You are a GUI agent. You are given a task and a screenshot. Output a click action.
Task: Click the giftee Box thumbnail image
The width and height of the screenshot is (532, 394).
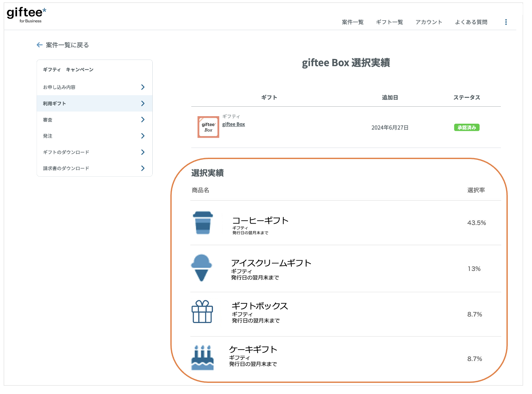[208, 127]
